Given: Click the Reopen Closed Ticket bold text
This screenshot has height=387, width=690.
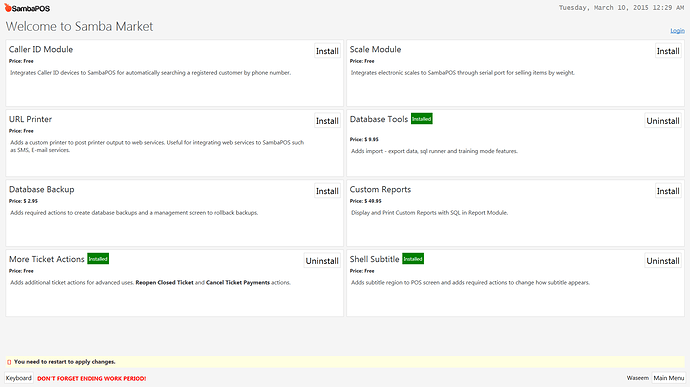Looking at the screenshot, I should 165,283.
